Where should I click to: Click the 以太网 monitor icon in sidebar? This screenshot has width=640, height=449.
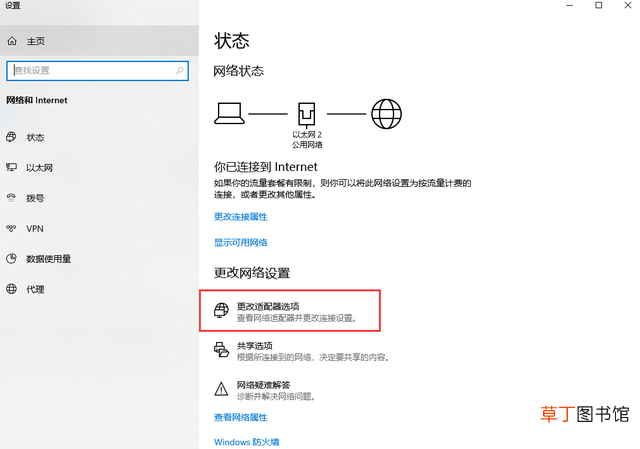pyautogui.click(x=11, y=167)
